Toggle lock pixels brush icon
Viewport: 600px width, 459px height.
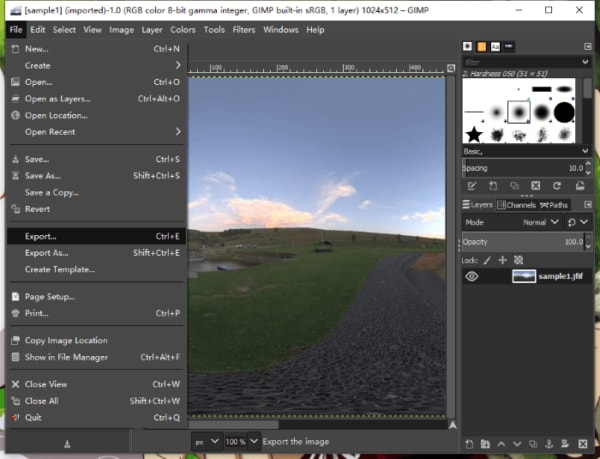[x=487, y=260]
